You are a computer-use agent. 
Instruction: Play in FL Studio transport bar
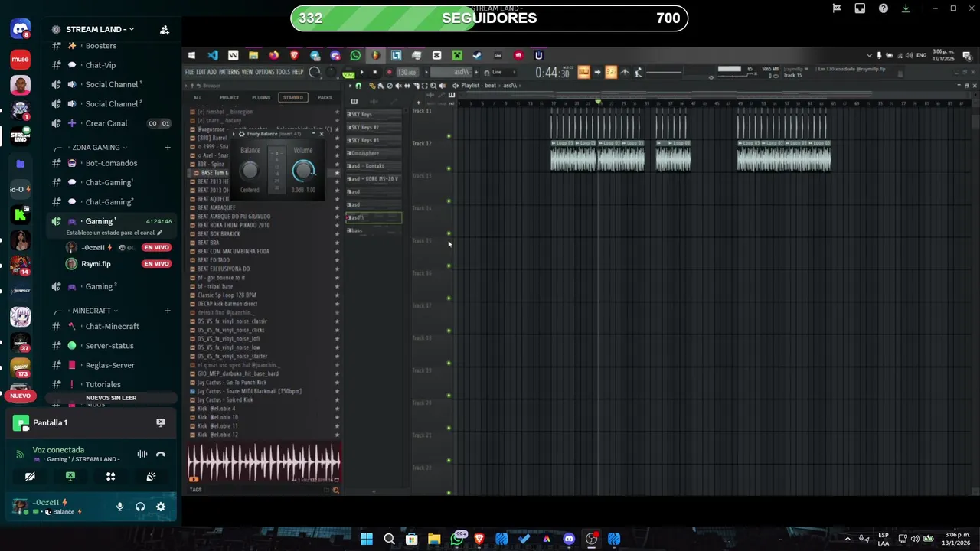tap(361, 73)
